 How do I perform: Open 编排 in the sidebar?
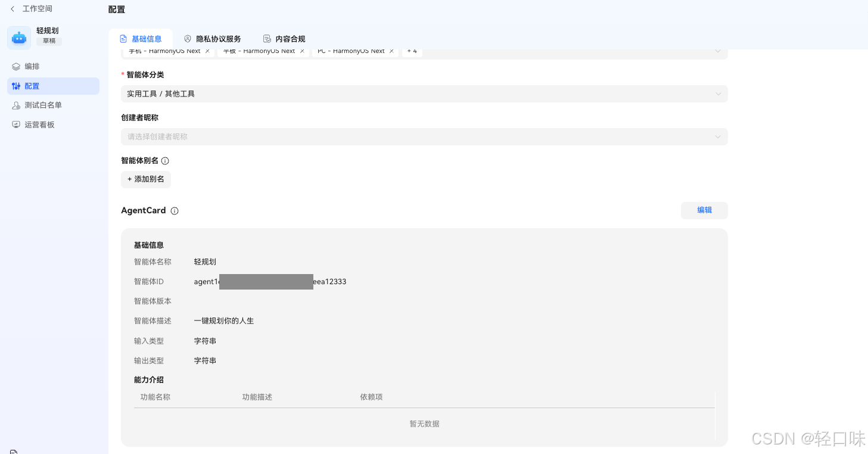click(x=53, y=67)
